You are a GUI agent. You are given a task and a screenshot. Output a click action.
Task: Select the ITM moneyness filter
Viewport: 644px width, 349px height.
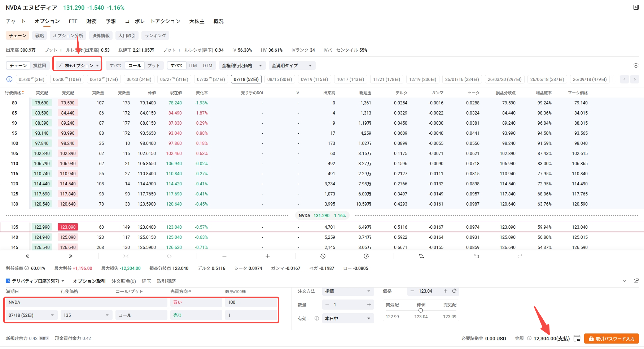(x=193, y=65)
